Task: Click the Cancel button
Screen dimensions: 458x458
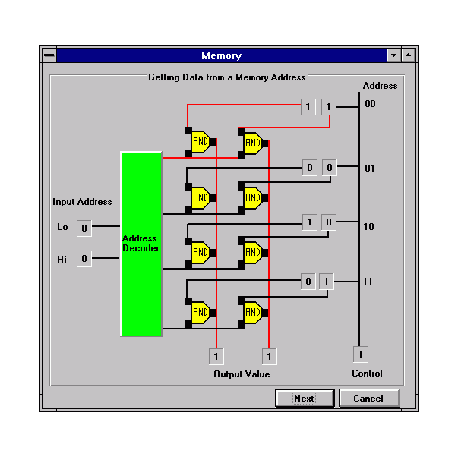Action: coord(369,398)
